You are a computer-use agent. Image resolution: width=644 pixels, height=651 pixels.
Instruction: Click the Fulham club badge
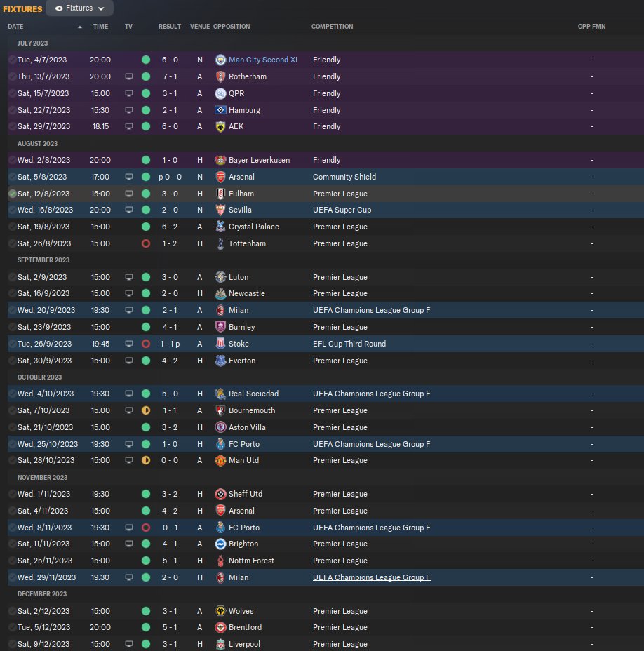pyautogui.click(x=220, y=194)
